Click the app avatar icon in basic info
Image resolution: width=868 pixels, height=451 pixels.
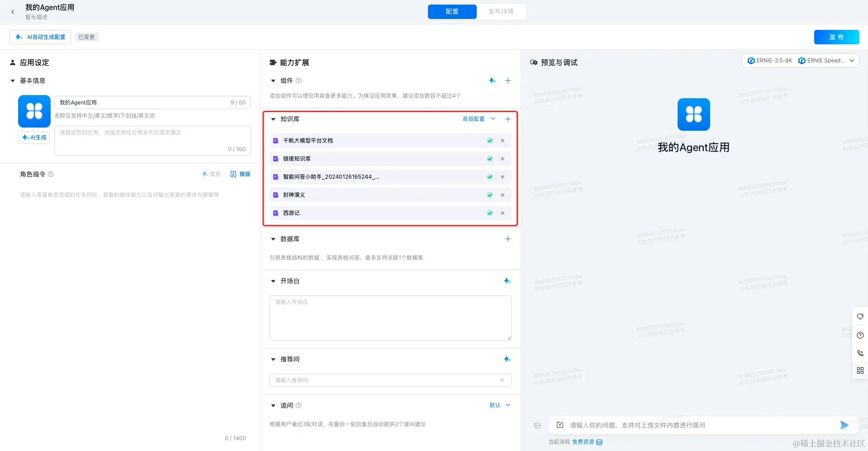coord(34,111)
